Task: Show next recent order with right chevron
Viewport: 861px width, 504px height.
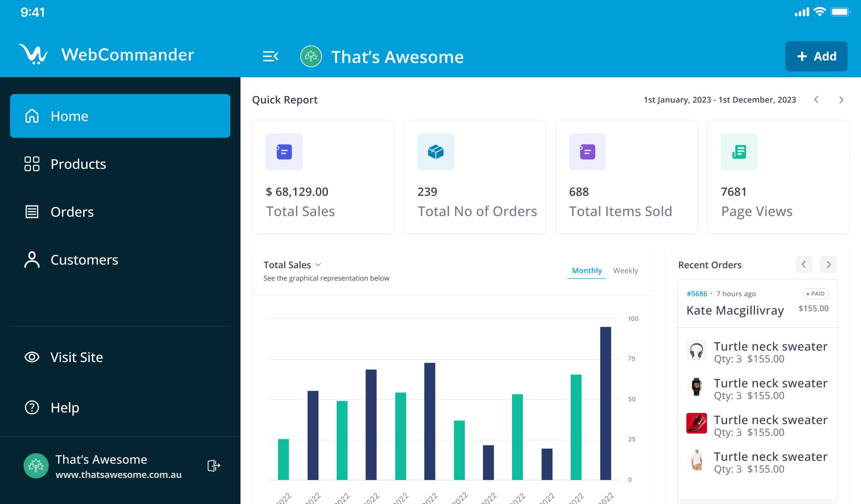Action: [x=828, y=265]
